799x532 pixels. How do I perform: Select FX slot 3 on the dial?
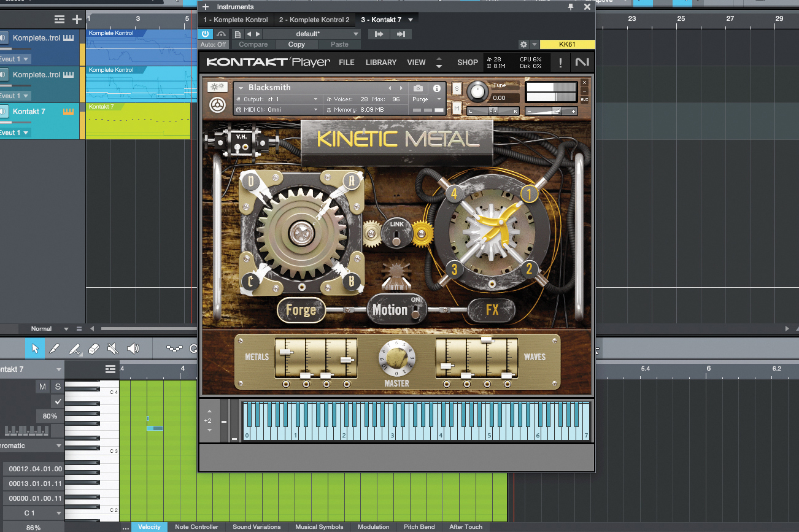pos(454,269)
